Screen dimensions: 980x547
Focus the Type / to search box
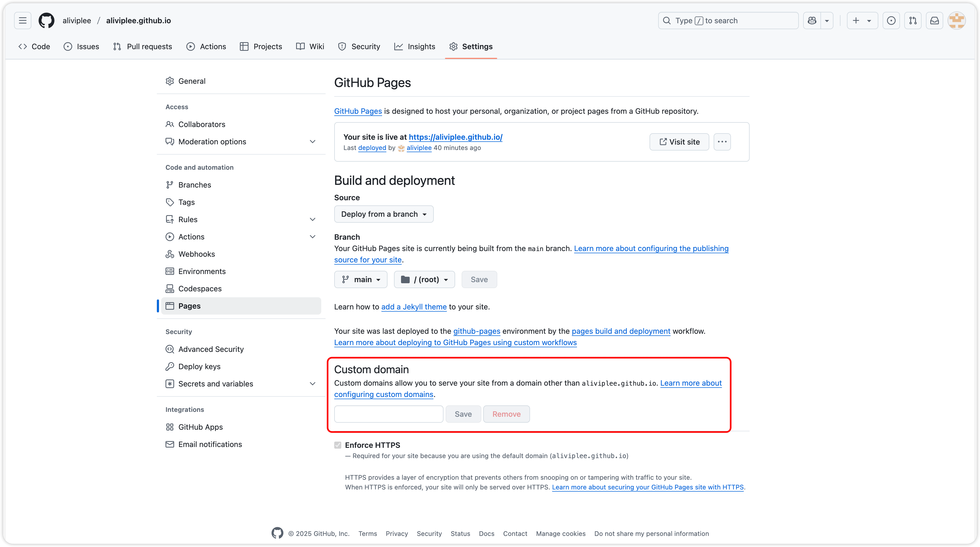point(728,21)
